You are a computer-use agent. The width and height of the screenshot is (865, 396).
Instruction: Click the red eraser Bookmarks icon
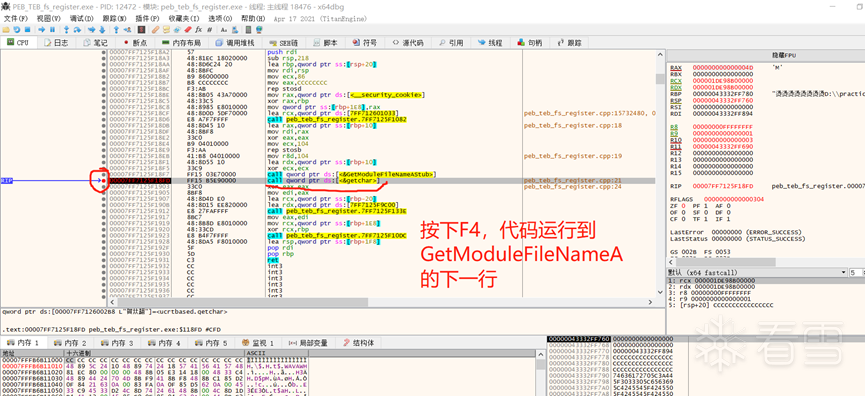[188, 29]
